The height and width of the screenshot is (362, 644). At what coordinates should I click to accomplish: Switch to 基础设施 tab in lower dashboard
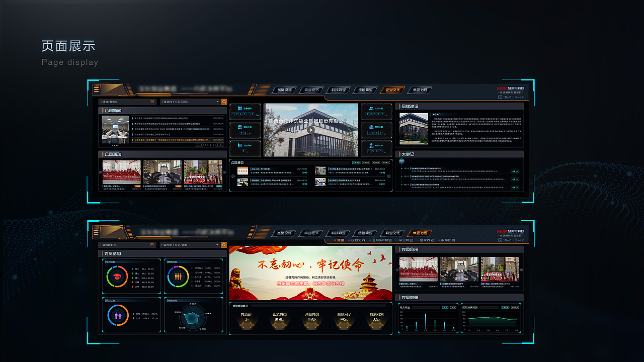pyautogui.click(x=284, y=233)
